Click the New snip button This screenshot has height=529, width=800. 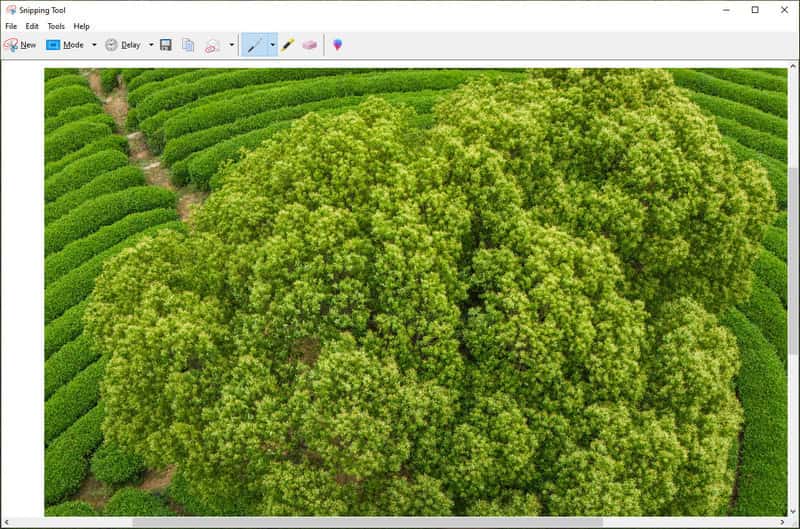tap(20, 45)
